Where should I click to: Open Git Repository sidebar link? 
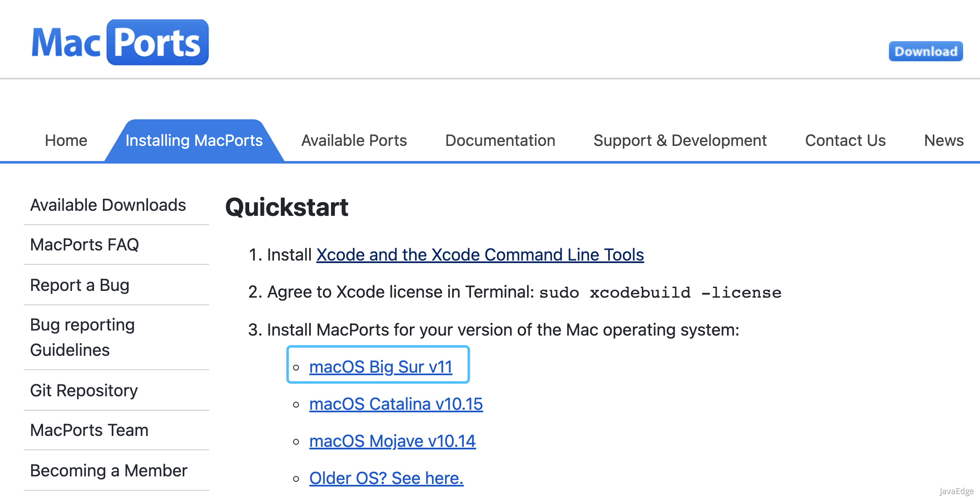point(84,391)
